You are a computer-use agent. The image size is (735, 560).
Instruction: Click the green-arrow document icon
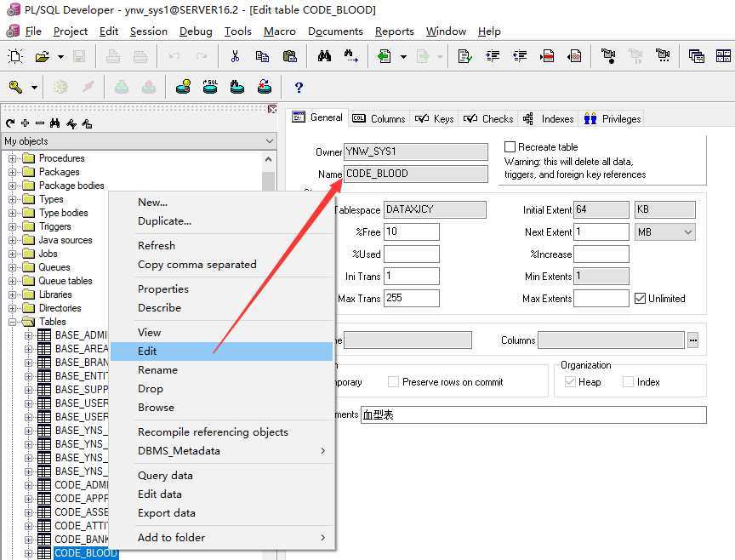click(x=385, y=56)
